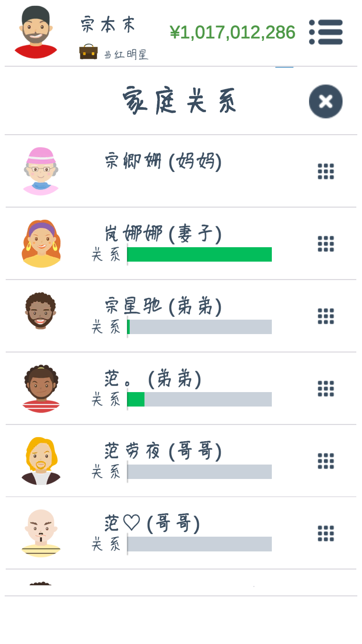Open grid options for 范。(弟弟)
This screenshot has height=644, width=362.
click(326, 389)
